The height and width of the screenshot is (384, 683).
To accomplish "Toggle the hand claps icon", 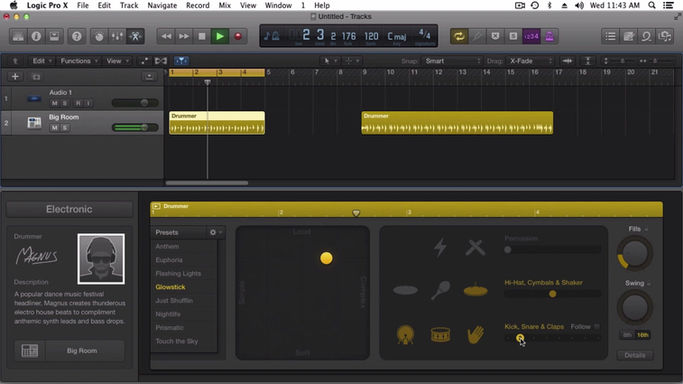I will [475, 335].
